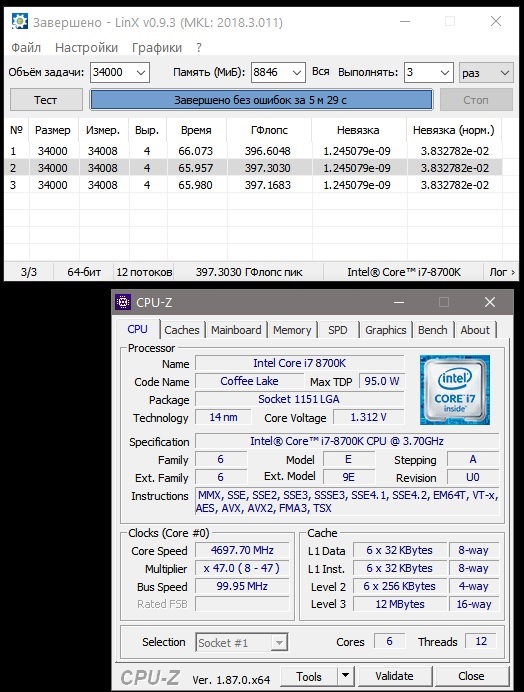
Task: Sort by the Время column header
Action: [196, 130]
